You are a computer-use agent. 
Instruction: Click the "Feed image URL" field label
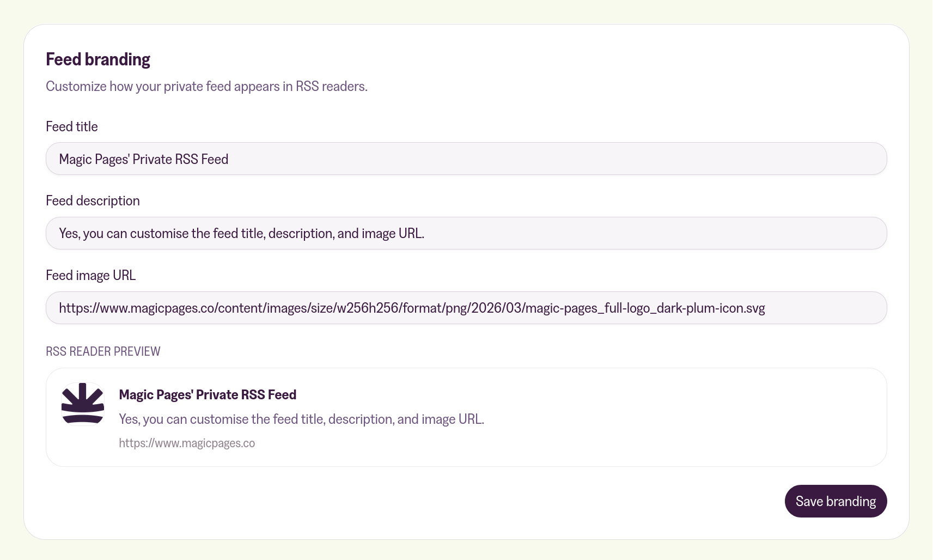(90, 276)
